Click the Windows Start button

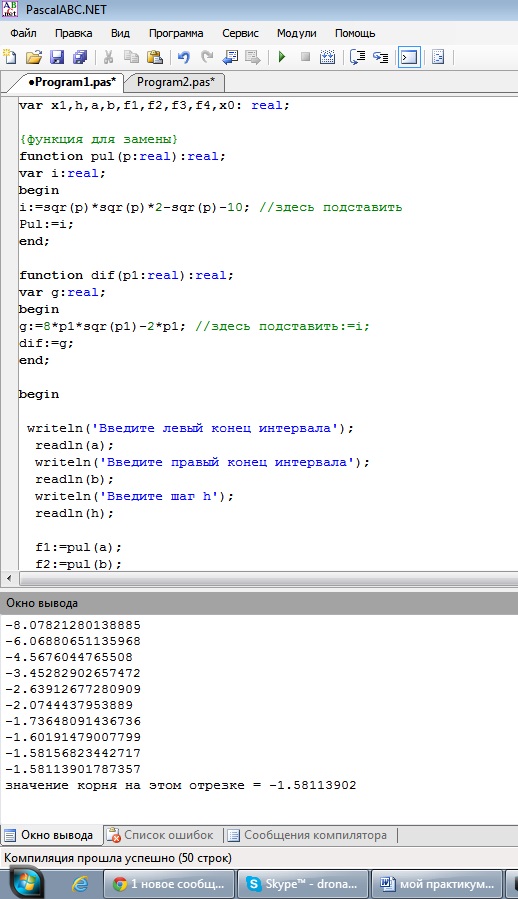25,884
